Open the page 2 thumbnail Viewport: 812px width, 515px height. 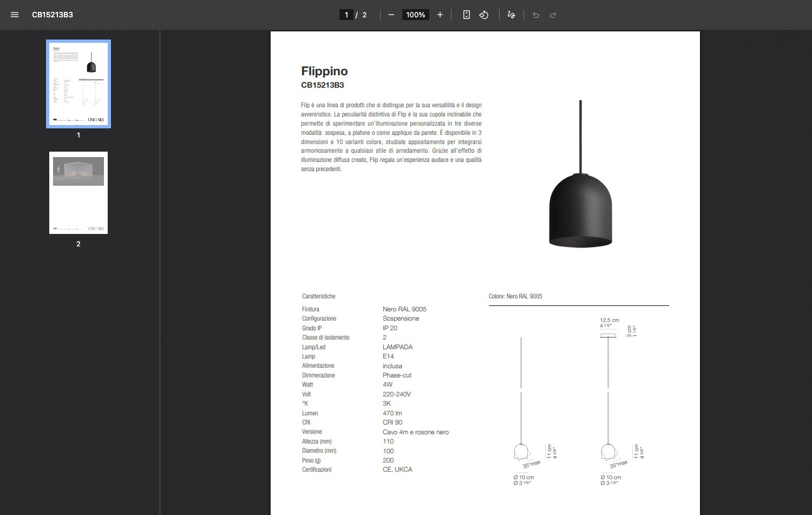click(x=78, y=193)
